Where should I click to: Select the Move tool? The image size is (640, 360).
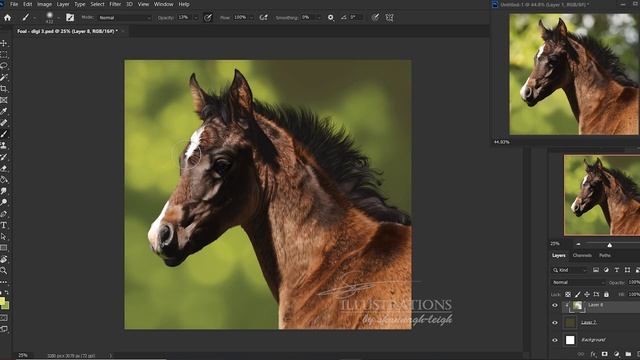tap(4, 43)
